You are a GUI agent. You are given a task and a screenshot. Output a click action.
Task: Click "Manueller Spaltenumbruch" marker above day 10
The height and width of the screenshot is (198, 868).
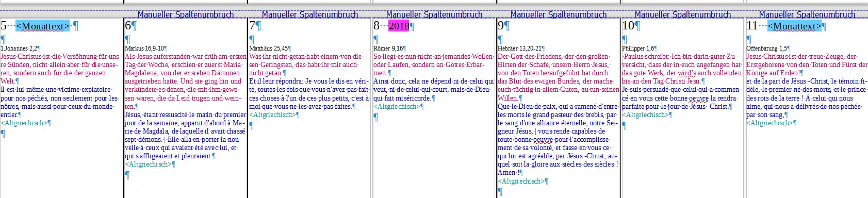pos(683,14)
